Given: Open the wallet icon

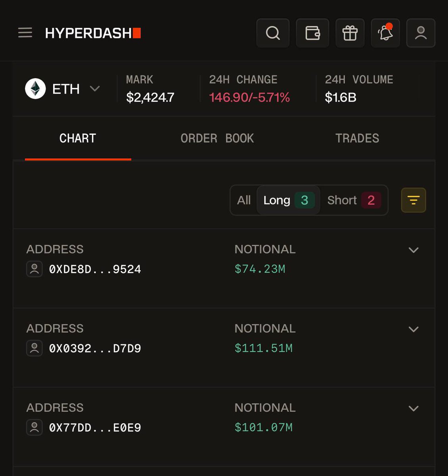Looking at the screenshot, I should pos(312,33).
